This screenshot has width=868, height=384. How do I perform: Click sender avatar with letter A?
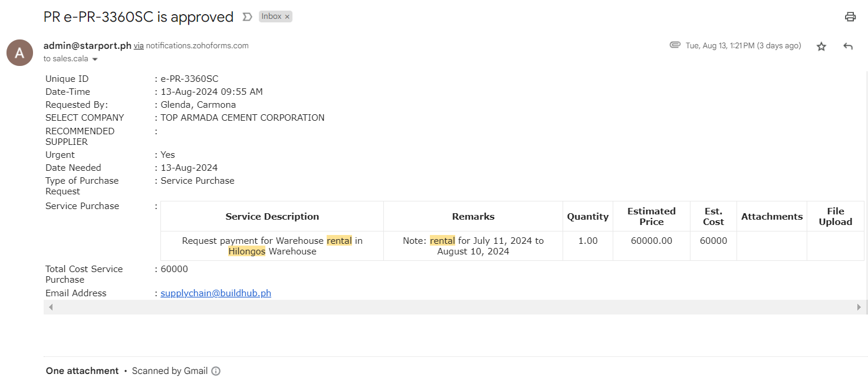coord(19,53)
